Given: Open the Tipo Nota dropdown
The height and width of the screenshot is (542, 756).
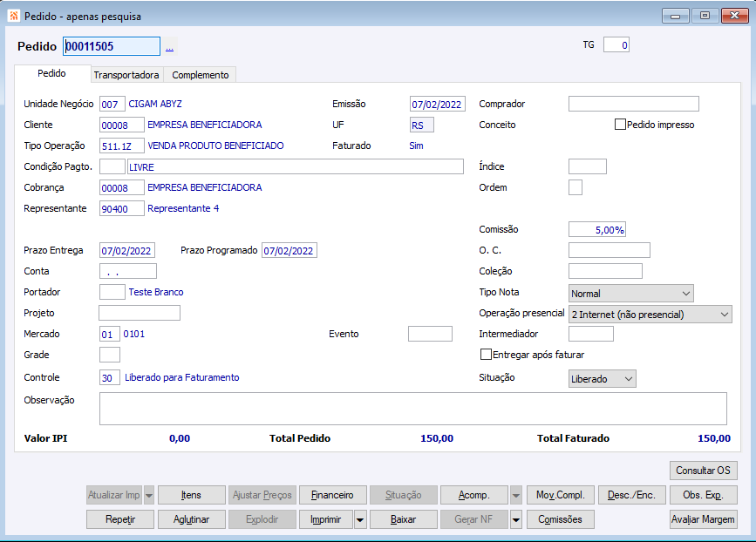Looking at the screenshot, I should point(630,294).
